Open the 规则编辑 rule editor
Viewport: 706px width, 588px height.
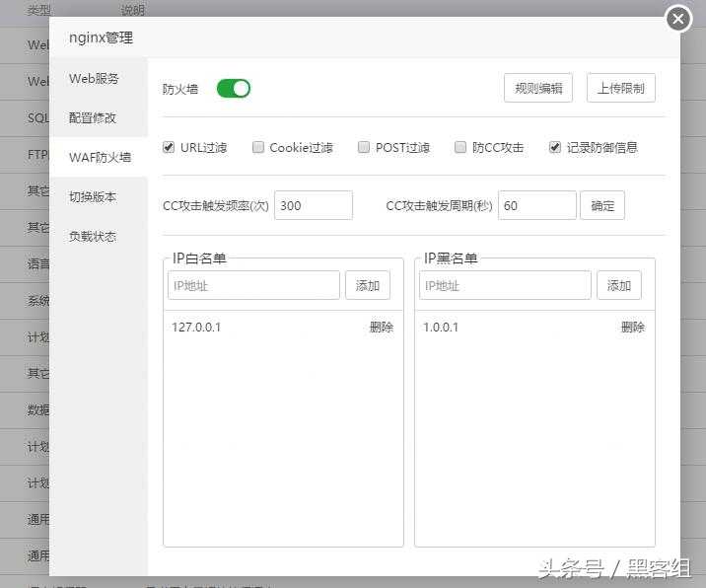538,88
